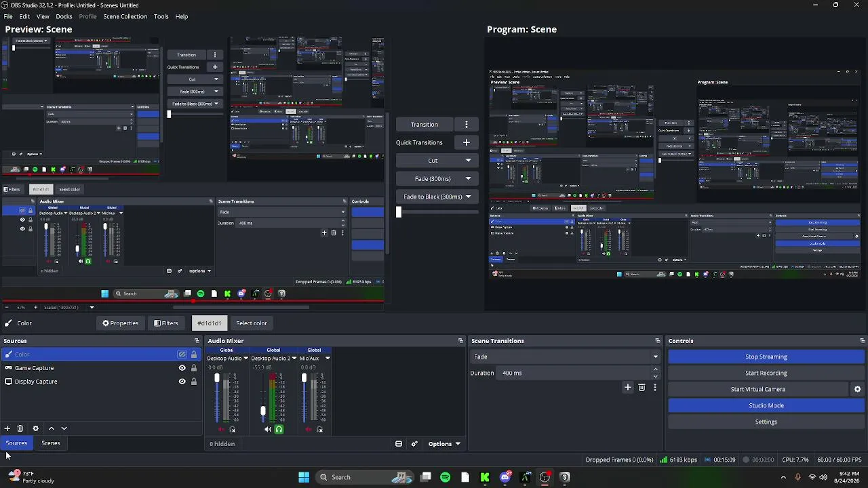Add a scene transition with plus icon
The image size is (868, 488).
pyautogui.click(x=628, y=388)
